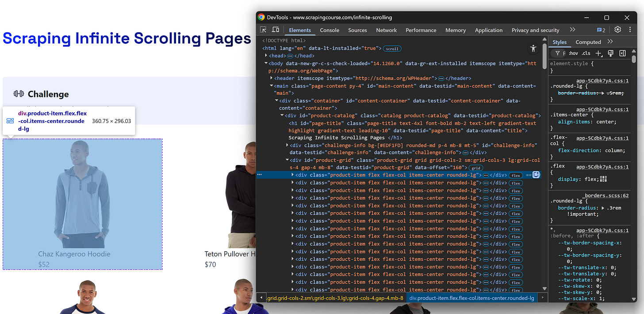This screenshot has height=314, width=644.
Task: Toggle the scroll badge on the html element
Action: click(x=392, y=48)
